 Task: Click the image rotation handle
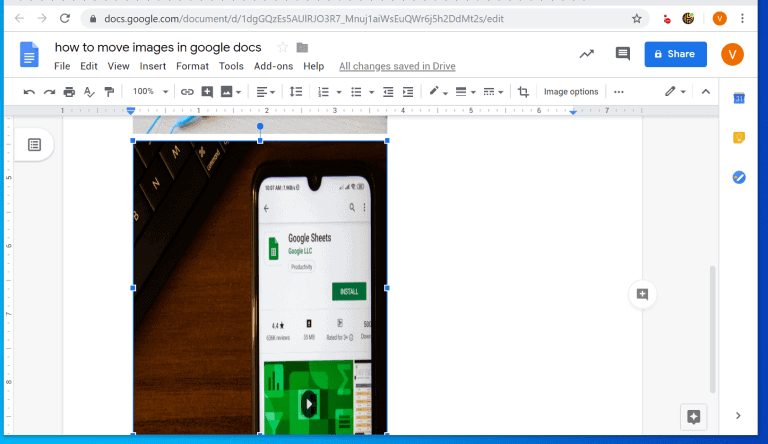coord(260,126)
